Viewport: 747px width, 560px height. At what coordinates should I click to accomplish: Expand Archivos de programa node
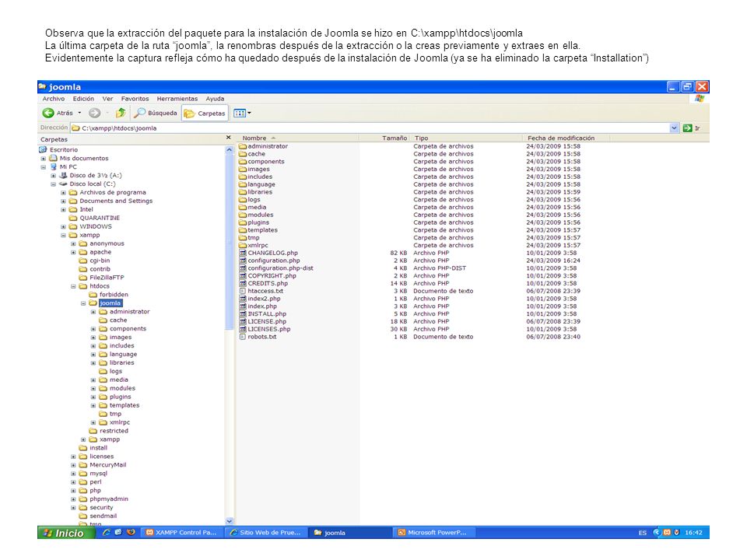tap(63, 193)
